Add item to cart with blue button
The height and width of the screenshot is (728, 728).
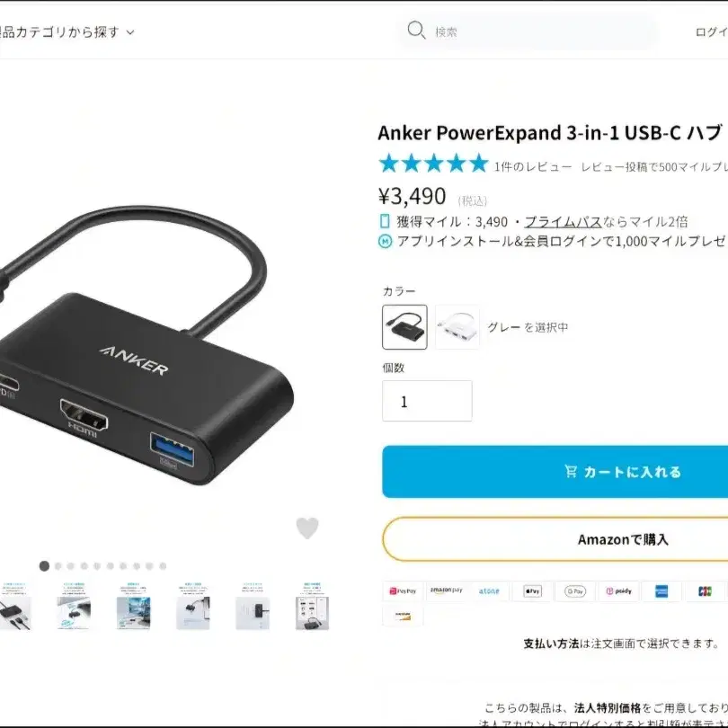tap(555, 471)
